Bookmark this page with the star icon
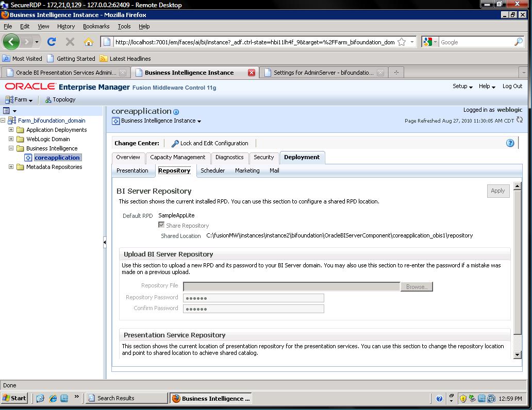532x410 pixels. point(402,42)
